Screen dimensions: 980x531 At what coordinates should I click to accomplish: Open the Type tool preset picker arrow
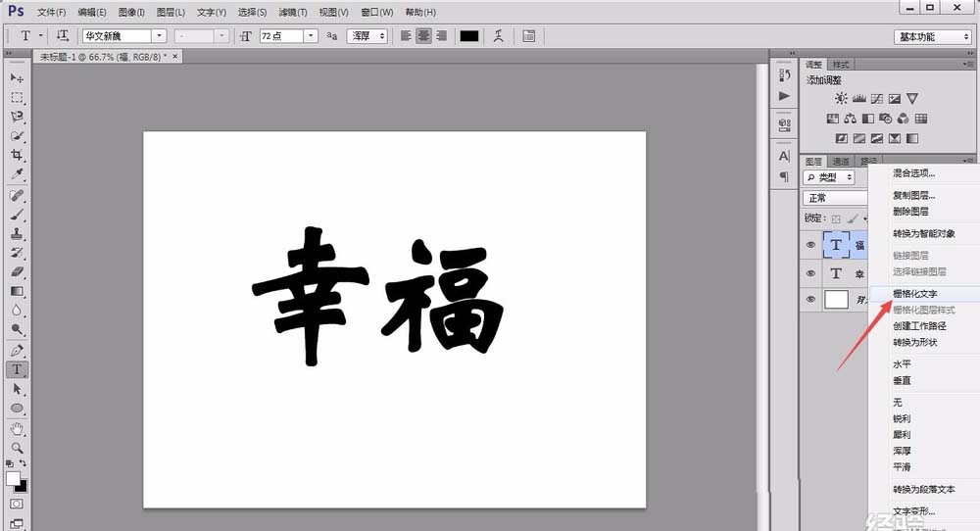click(x=41, y=36)
